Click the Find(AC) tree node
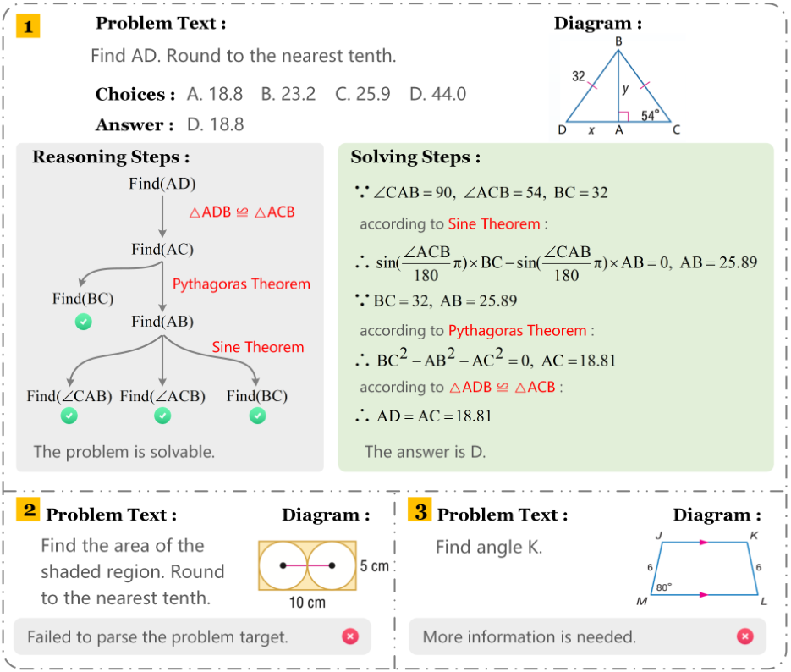Screen dimensions: 791x672 click(162, 249)
